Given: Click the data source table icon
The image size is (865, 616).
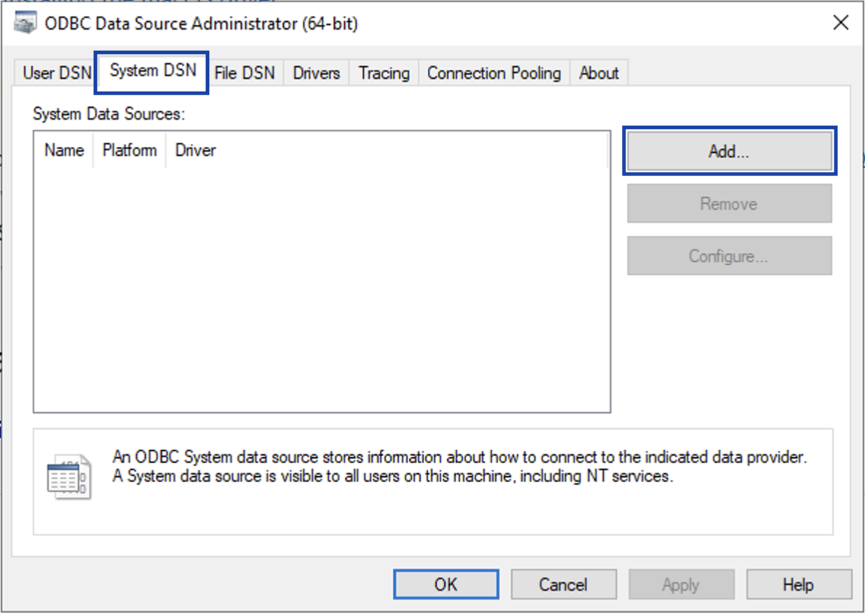Looking at the screenshot, I should [x=69, y=476].
